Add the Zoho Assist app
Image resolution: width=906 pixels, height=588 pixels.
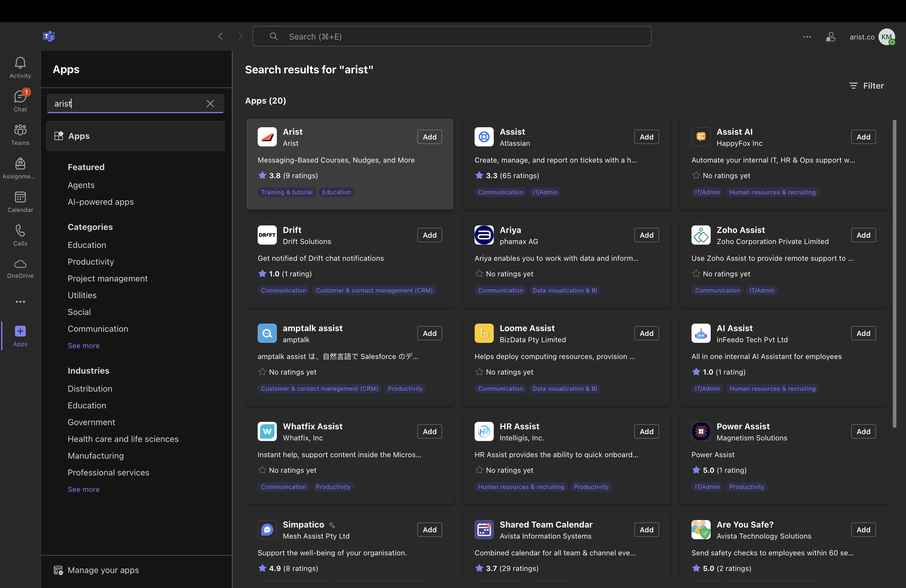pos(863,235)
